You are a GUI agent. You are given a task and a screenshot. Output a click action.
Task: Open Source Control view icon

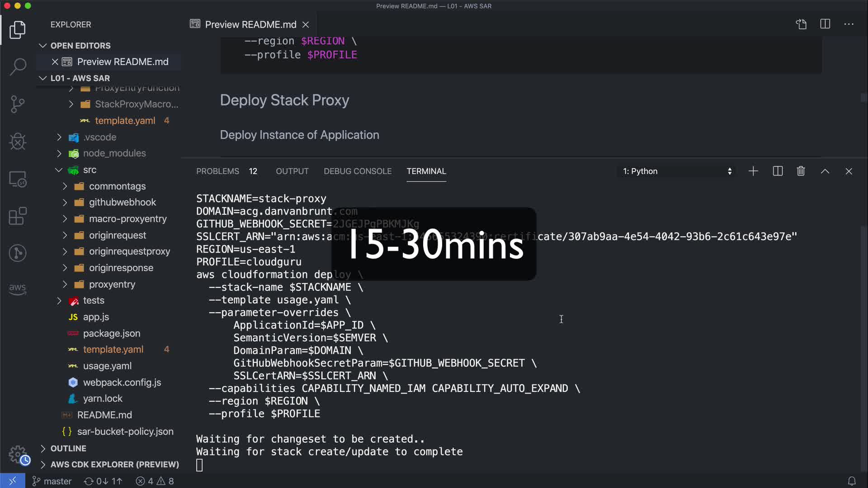(x=18, y=104)
